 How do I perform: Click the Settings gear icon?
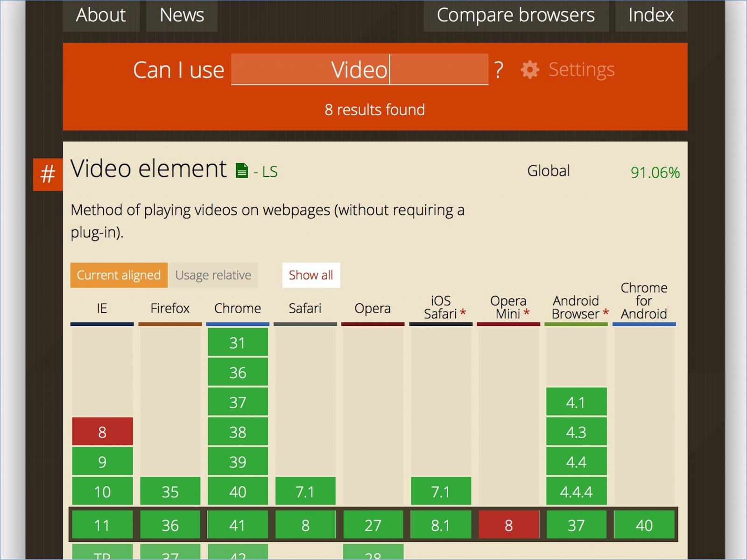[530, 70]
